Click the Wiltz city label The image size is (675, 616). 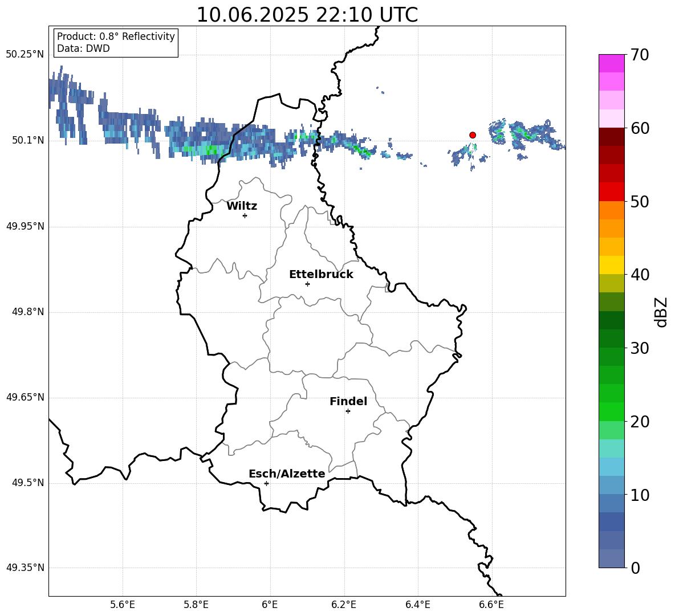(x=242, y=206)
